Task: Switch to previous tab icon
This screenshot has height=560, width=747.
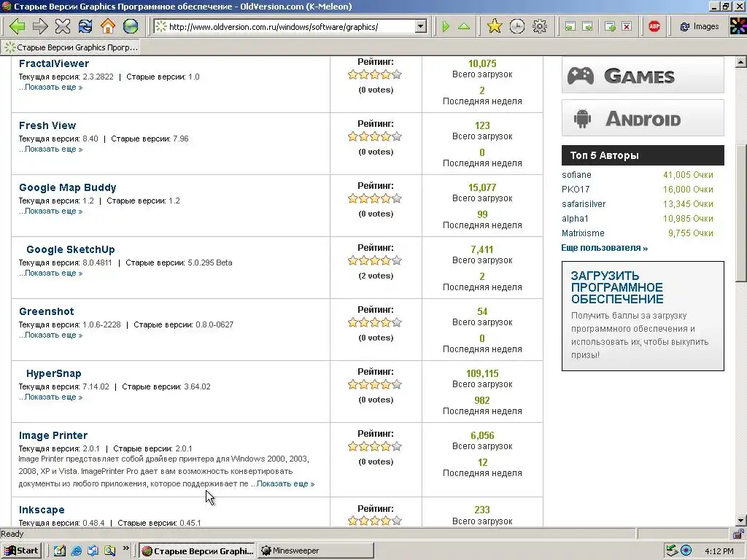Action: [x=570, y=27]
